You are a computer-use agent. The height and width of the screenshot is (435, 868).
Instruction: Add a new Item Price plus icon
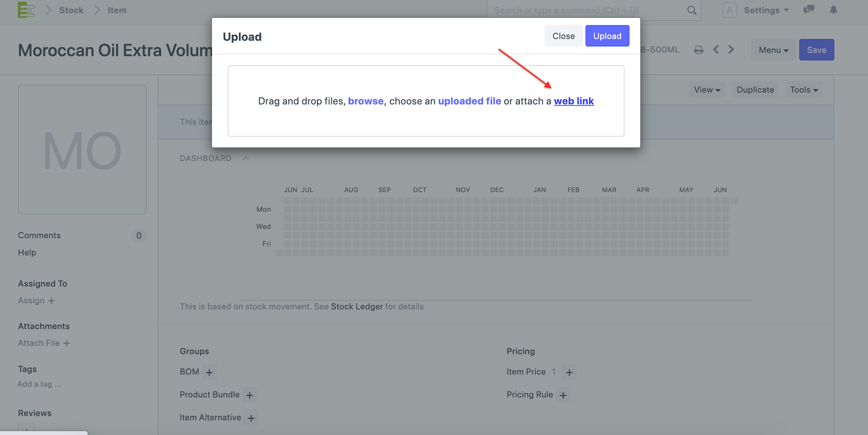click(569, 372)
